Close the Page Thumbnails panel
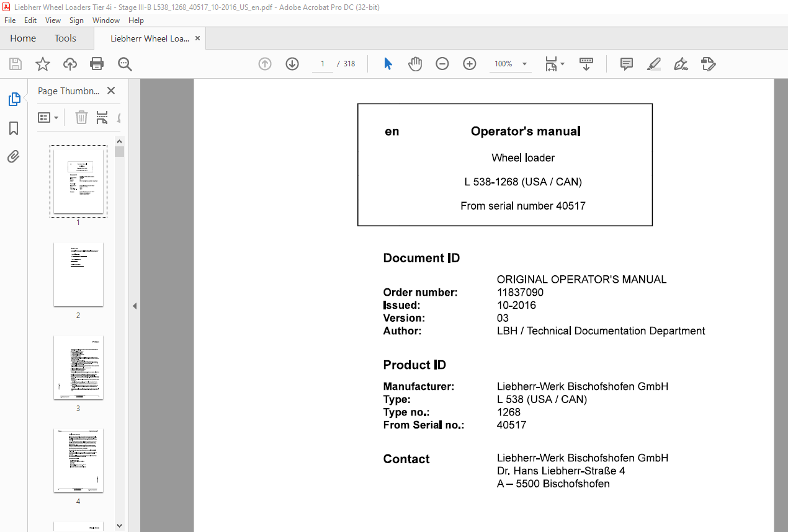Viewport: 788px width, 532px height. 111,91
